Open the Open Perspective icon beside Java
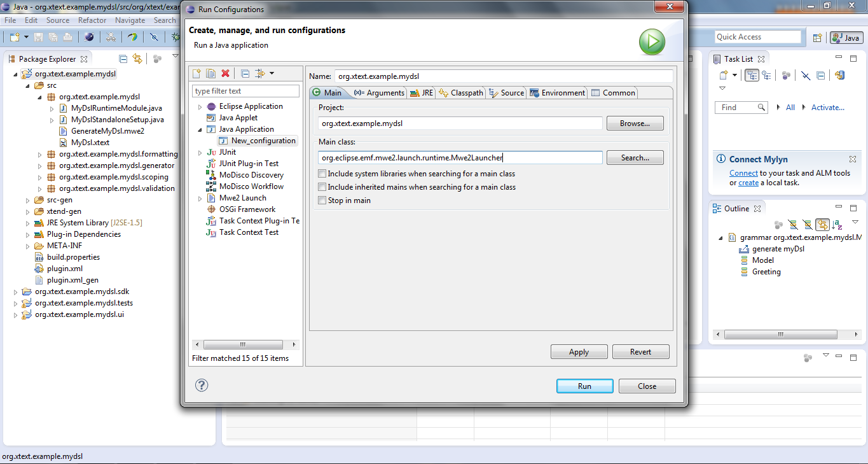This screenshot has height=464, width=868. pyautogui.click(x=817, y=38)
